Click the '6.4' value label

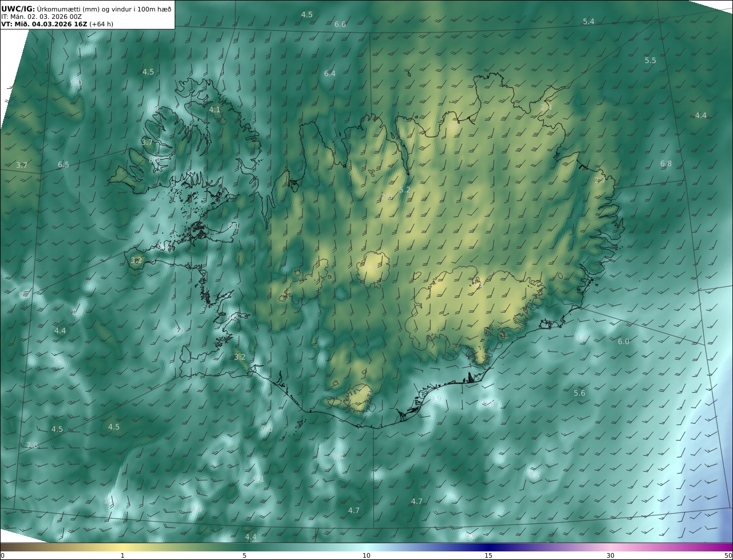[330, 74]
